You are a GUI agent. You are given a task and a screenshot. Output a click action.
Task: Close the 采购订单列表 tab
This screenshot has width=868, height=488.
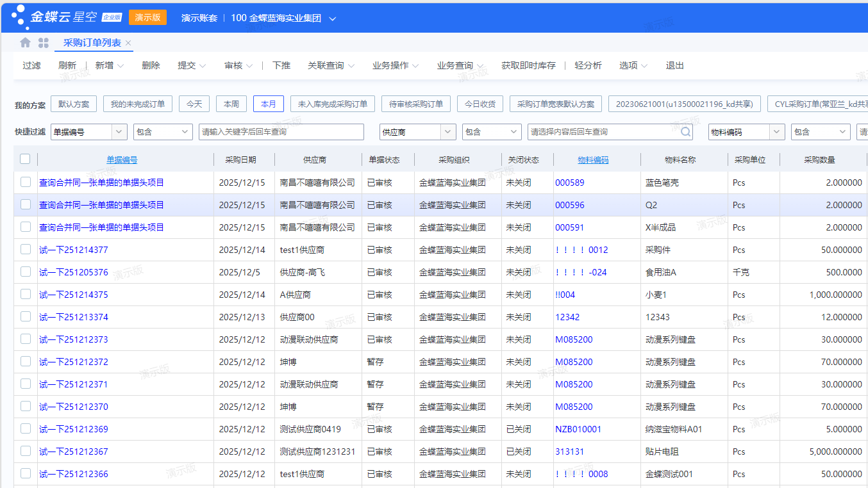(128, 43)
